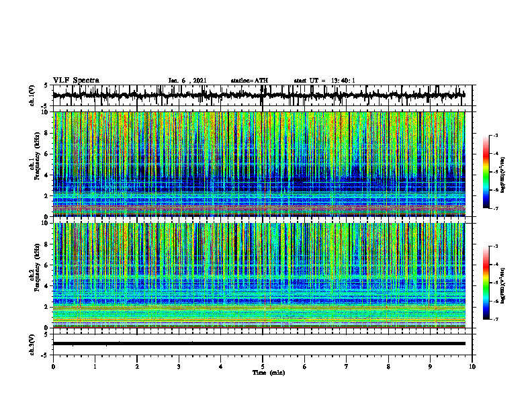Click the ch.1 spectrogram color scale bar

(x=486, y=172)
